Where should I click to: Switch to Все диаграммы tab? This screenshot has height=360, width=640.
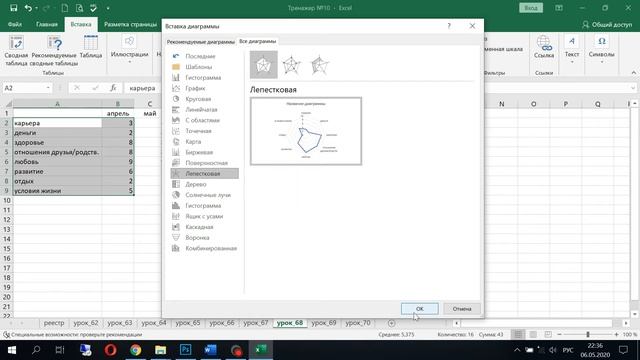(x=258, y=41)
